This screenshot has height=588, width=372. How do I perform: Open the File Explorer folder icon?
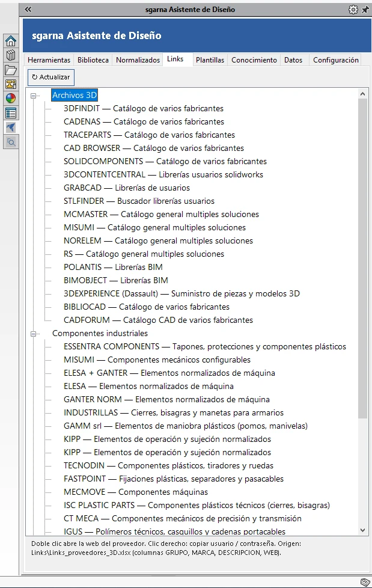(11, 70)
